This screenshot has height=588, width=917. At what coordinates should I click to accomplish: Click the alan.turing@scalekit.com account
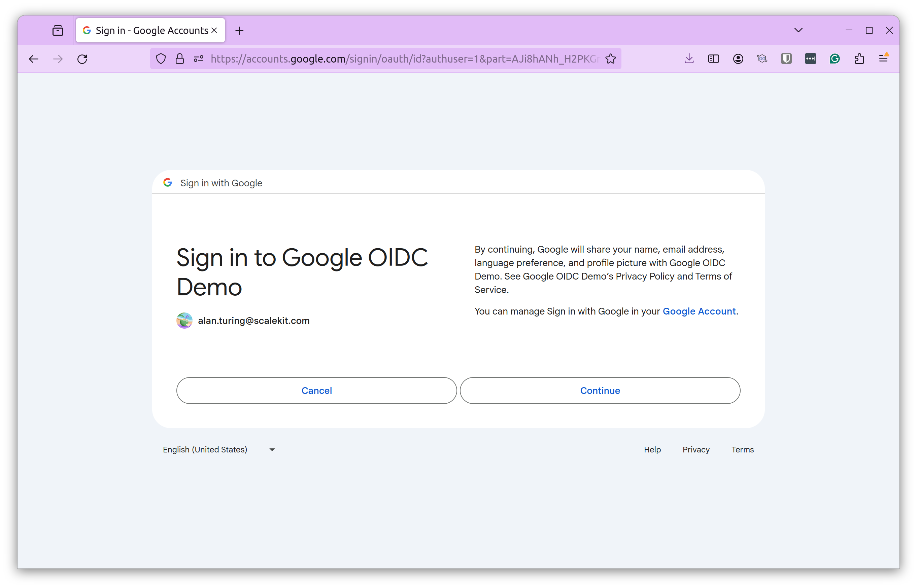[x=254, y=320]
